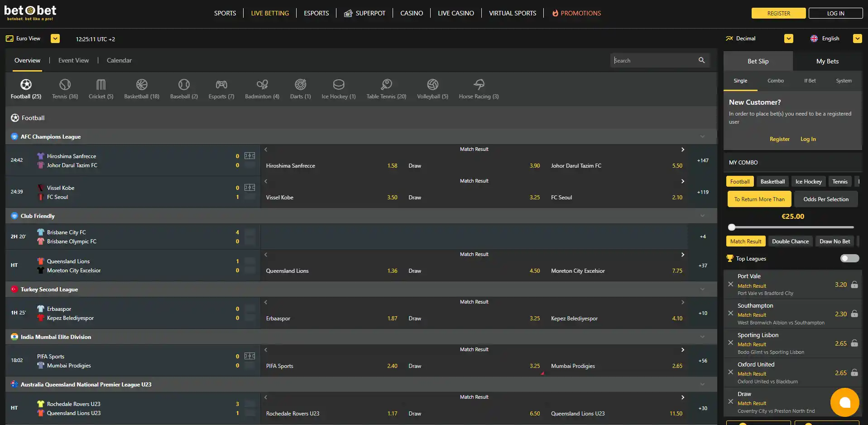Open the Sports menu
Viewport: 868px width, 425px height.
[x=225, y=13]
